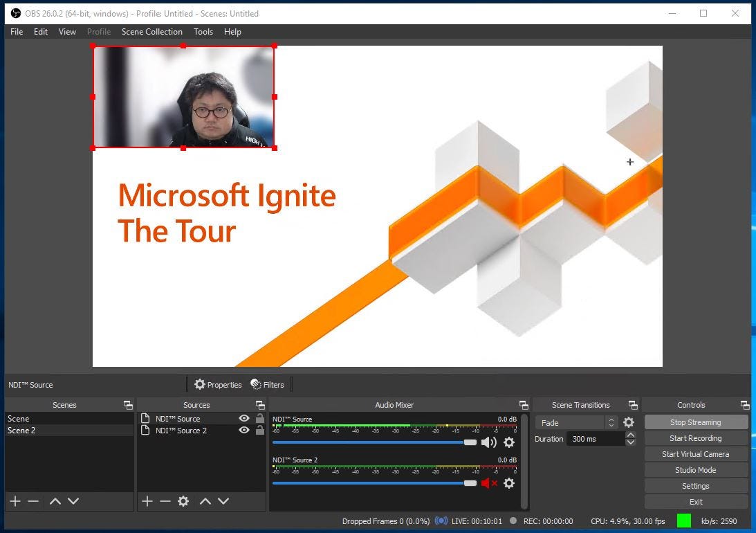Open the Scene Collection menu
Viewport: 756px width, 533px height.
[152, 32]
